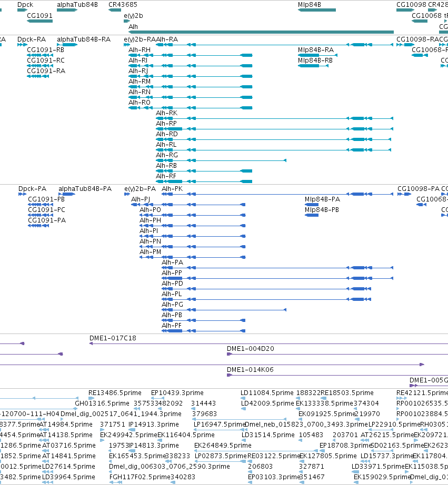Open protein Alh-PD
Screen dimensions: 448x485
(x=266, y=289)
